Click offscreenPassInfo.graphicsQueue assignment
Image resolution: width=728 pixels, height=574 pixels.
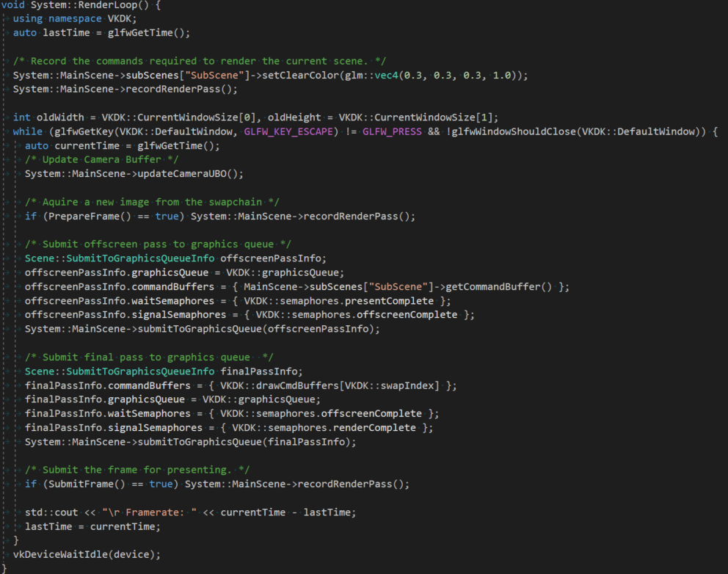184,272
